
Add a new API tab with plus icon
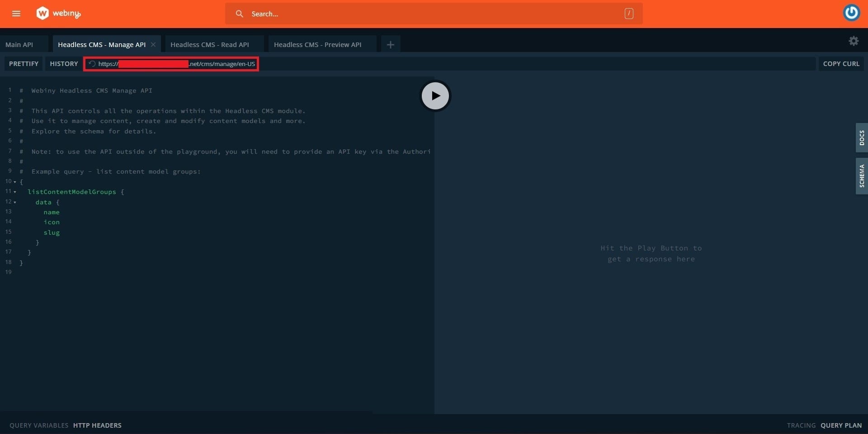[x=390, y=44]
